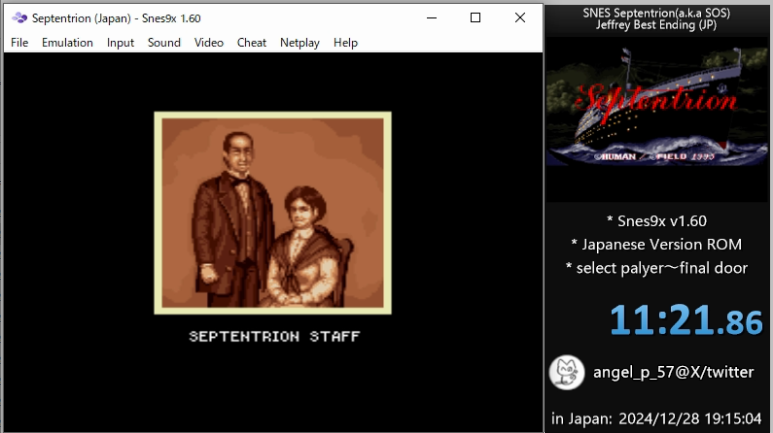773x433 pixels.
Task: Open the Video menu
Action: (x=209, y=43)
